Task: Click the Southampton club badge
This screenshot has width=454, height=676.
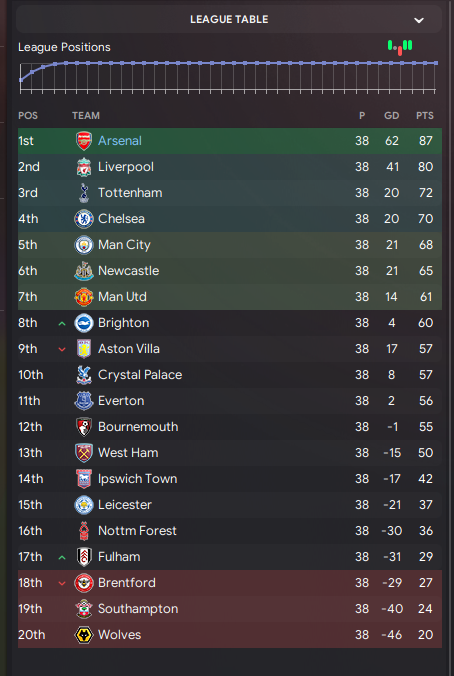Action: 84,609
